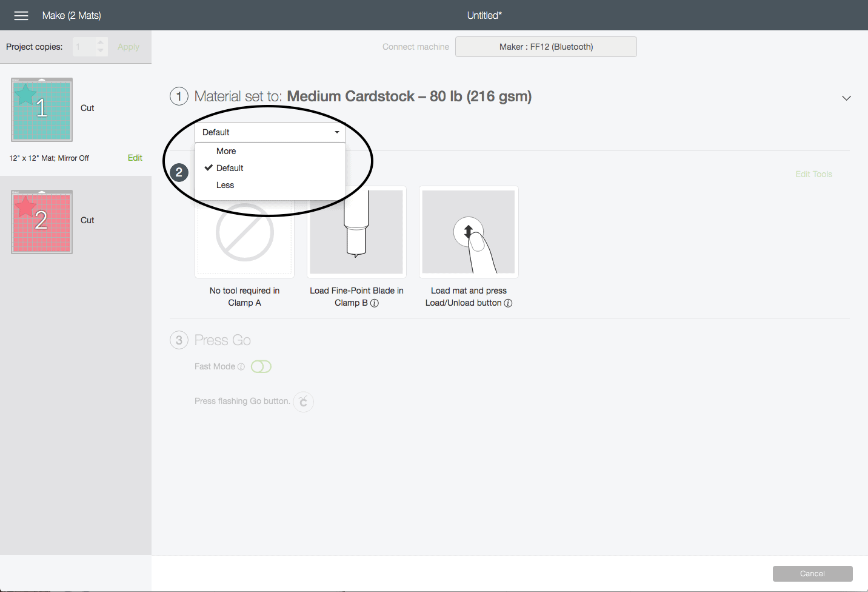Click the no tool required symbol
The height and width of the screenshot is (592, 868).
(245, 234)
